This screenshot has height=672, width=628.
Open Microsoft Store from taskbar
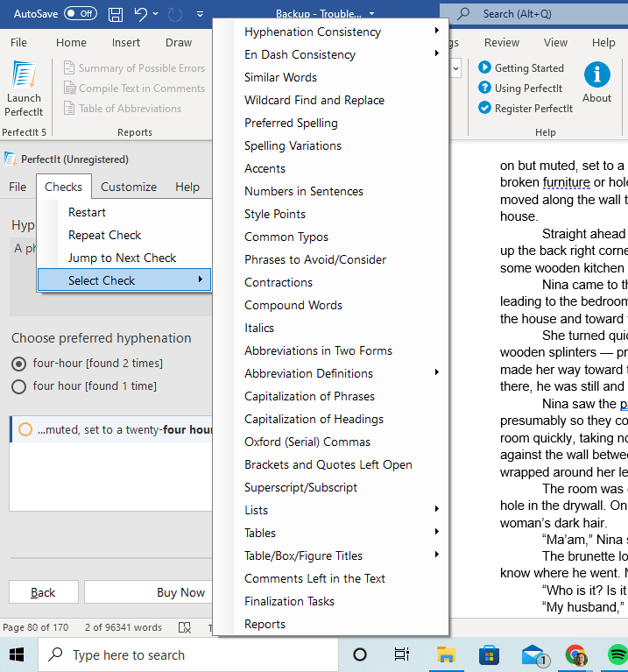(x=489, y=654)
